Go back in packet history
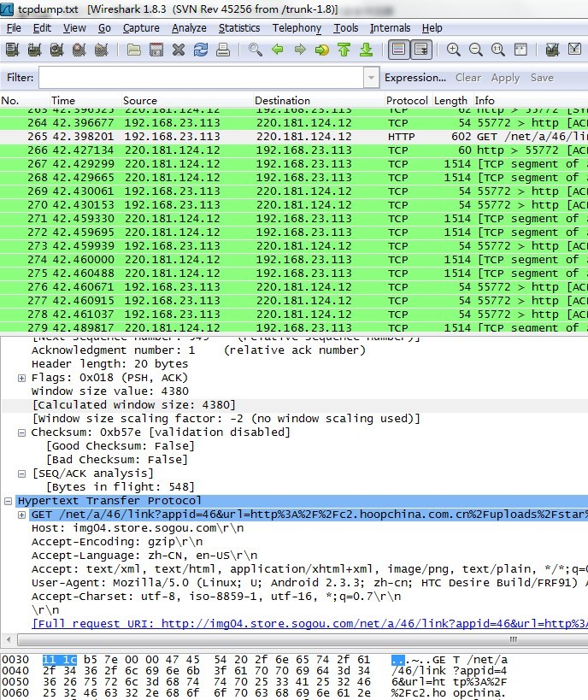Image resolution: width=588 pixels, height=700 pixels. pos(277,50)
